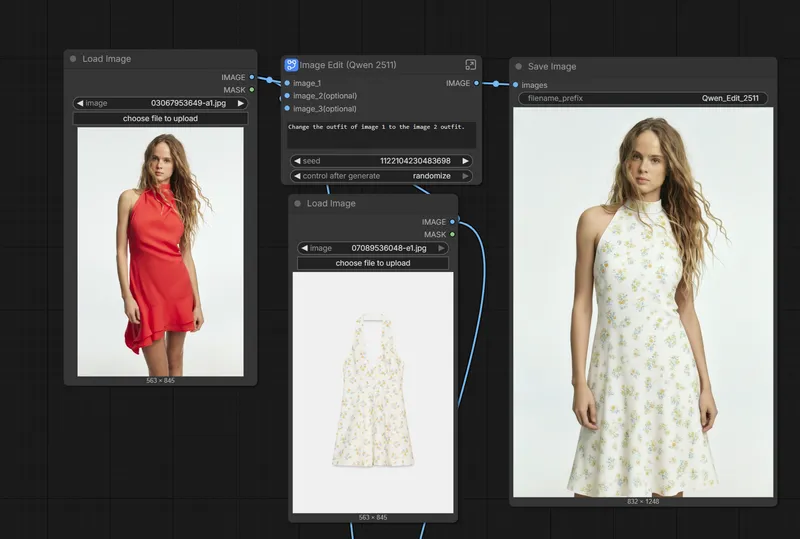Viewport: 800px width, 539px height.
Task: Select the Save Image node title
Action: pos(552,66)
